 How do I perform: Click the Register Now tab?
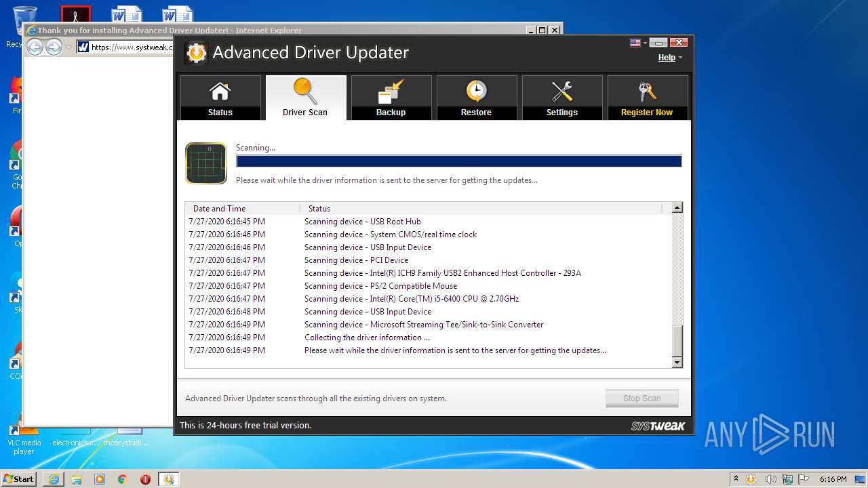648,98
